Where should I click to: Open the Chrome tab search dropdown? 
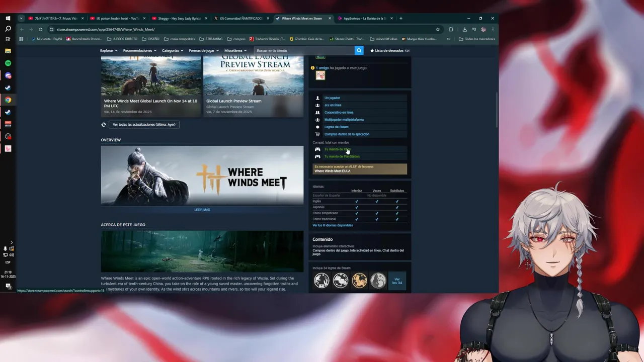pos(21,18)
